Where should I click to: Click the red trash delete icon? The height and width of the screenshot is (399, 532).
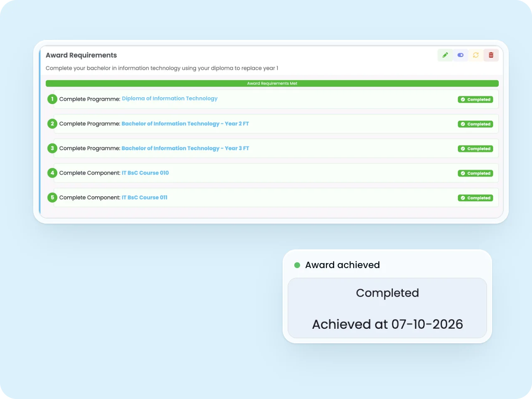click(x=491, y=55)
